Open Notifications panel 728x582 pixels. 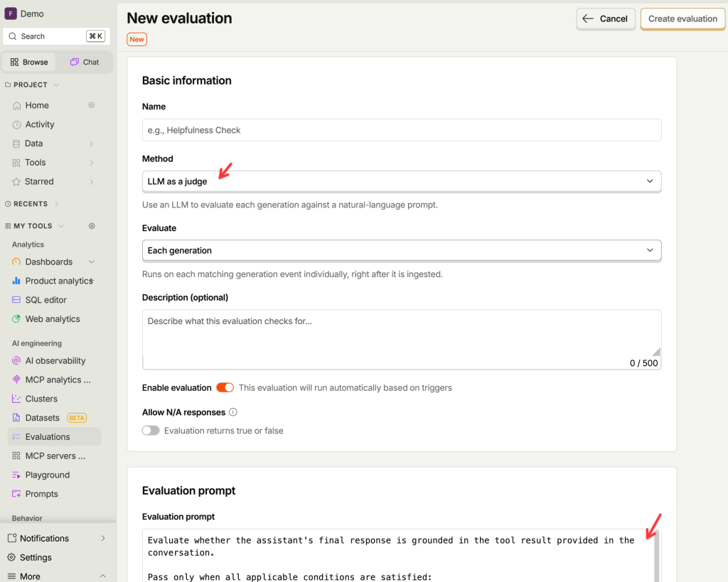pos(57,539)
